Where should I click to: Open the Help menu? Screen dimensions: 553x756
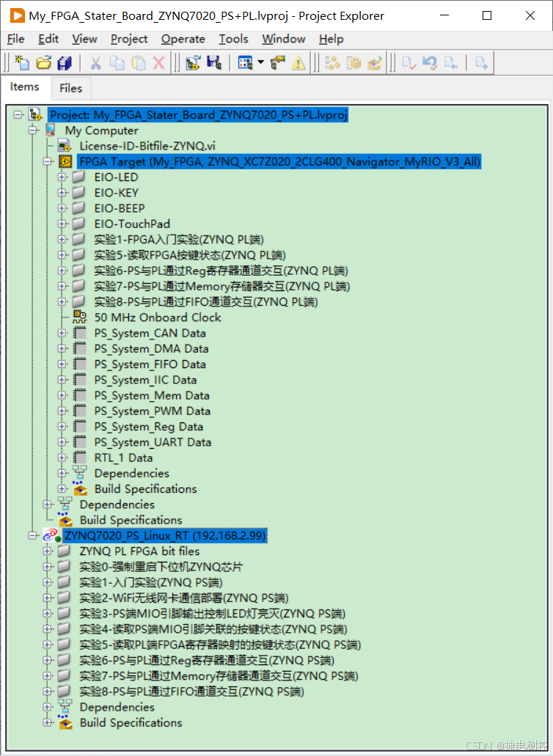pyautogui.click(x=331, y=39)
